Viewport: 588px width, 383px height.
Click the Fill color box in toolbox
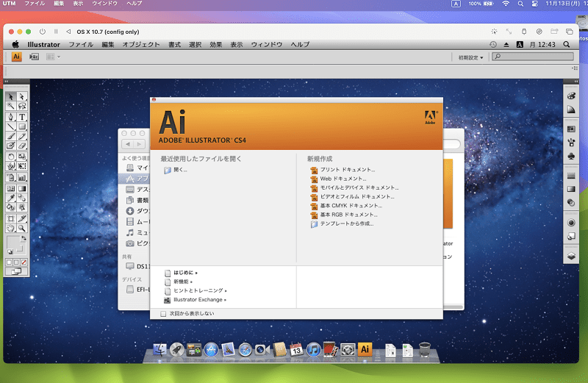12,243
